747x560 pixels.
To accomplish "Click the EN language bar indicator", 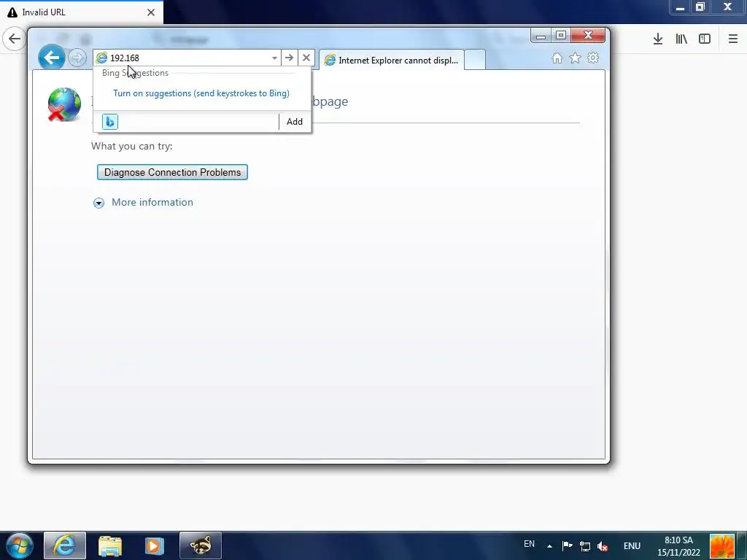I will (x=529, y=544).
